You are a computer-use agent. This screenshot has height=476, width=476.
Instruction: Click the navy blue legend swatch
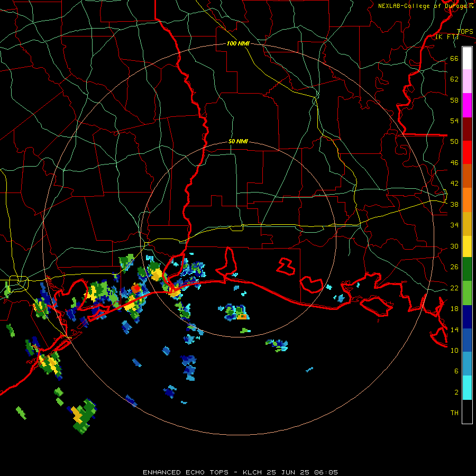467,317
